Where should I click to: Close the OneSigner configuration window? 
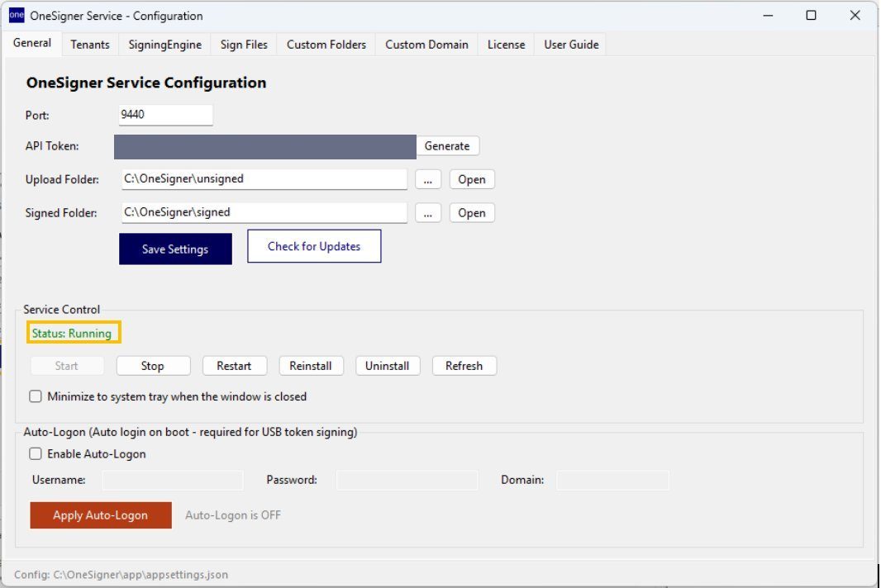(x=855, y=15)
